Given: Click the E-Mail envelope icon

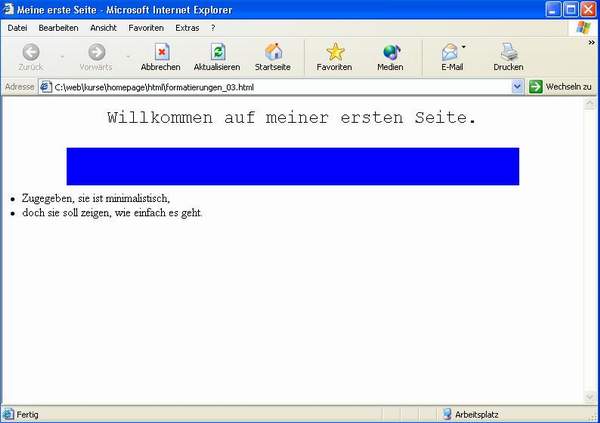Looking at the screenshot, I should [x=450, y=52].
